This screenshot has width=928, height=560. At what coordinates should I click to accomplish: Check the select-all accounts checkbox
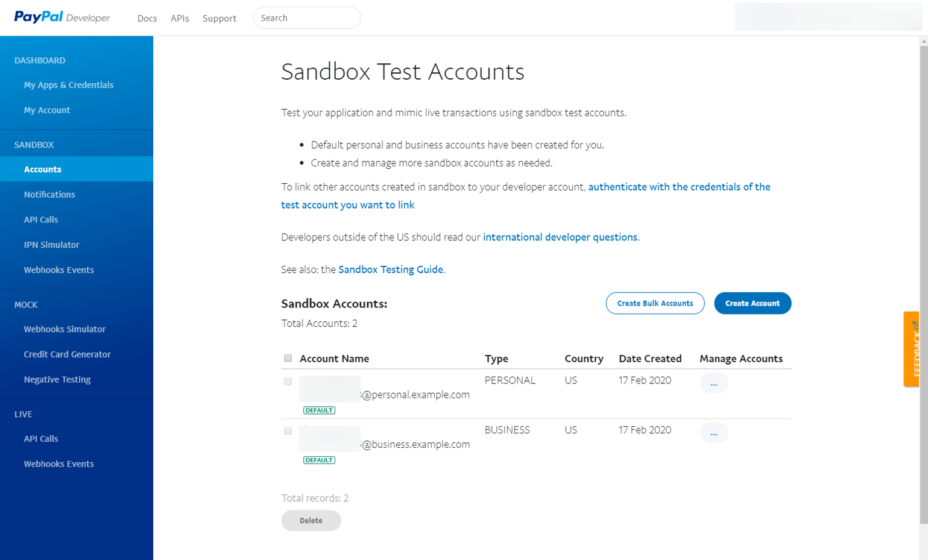[x=288, y=357]
